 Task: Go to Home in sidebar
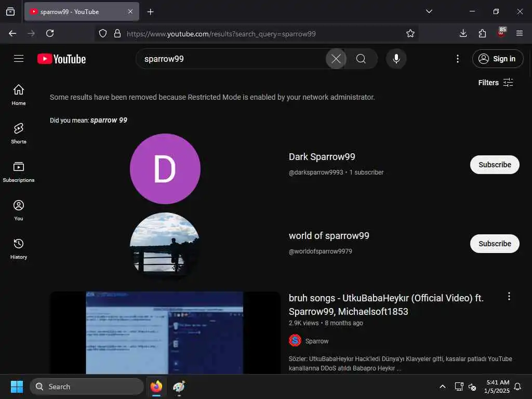[19, 95]
